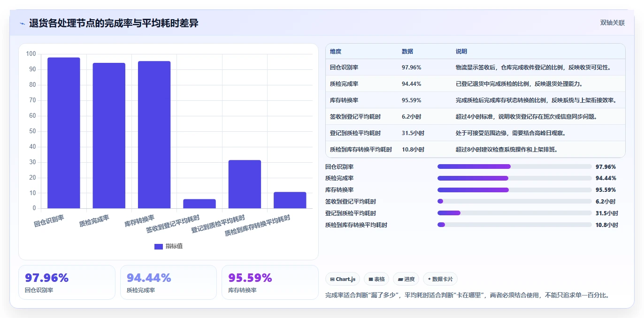Click the 双轴关联 label

(612, 23)
